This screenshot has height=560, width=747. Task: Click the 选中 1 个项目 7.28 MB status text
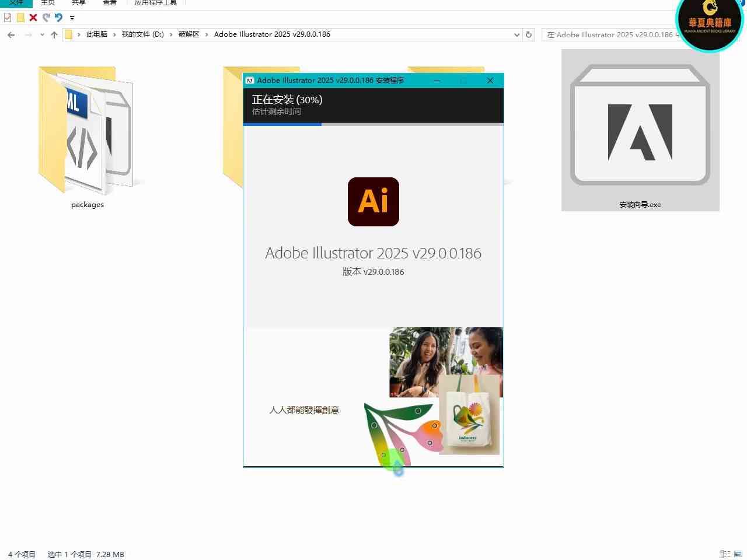86,554
